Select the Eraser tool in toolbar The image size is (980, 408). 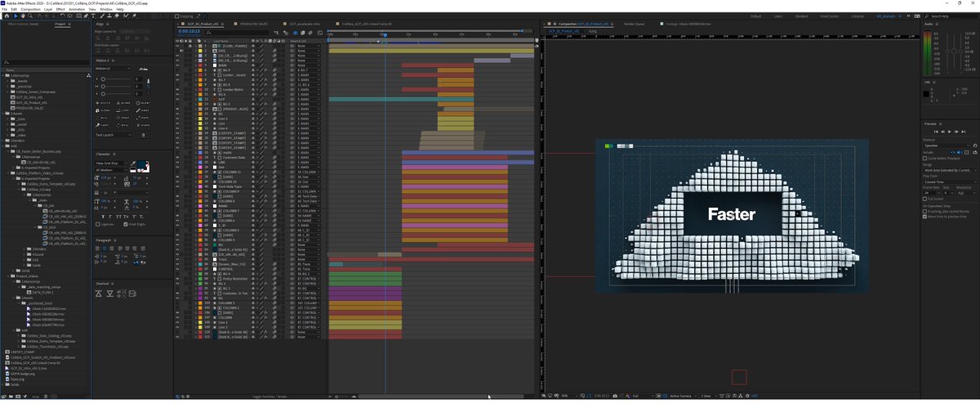pyautogui.click(x=117, y=16)
